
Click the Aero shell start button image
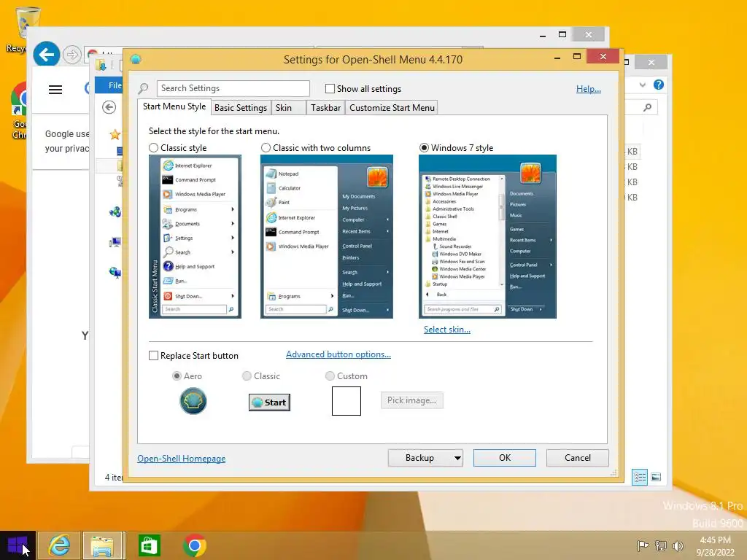pos(193,401)
